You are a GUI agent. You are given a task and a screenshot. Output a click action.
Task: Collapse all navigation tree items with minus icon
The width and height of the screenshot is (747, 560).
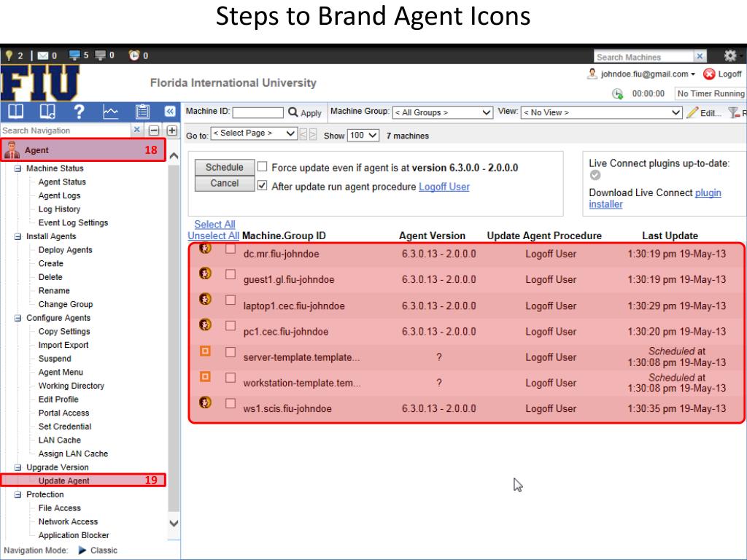pos(154,130)
